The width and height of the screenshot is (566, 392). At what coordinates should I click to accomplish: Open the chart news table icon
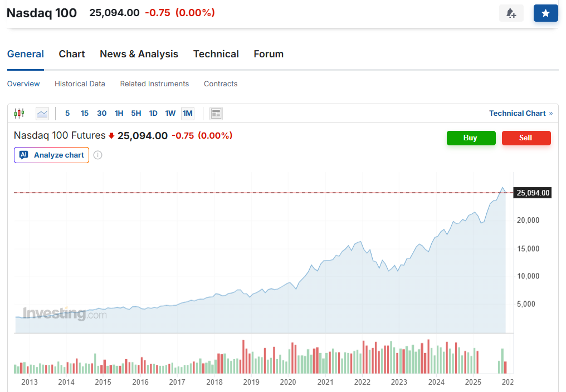216,114
